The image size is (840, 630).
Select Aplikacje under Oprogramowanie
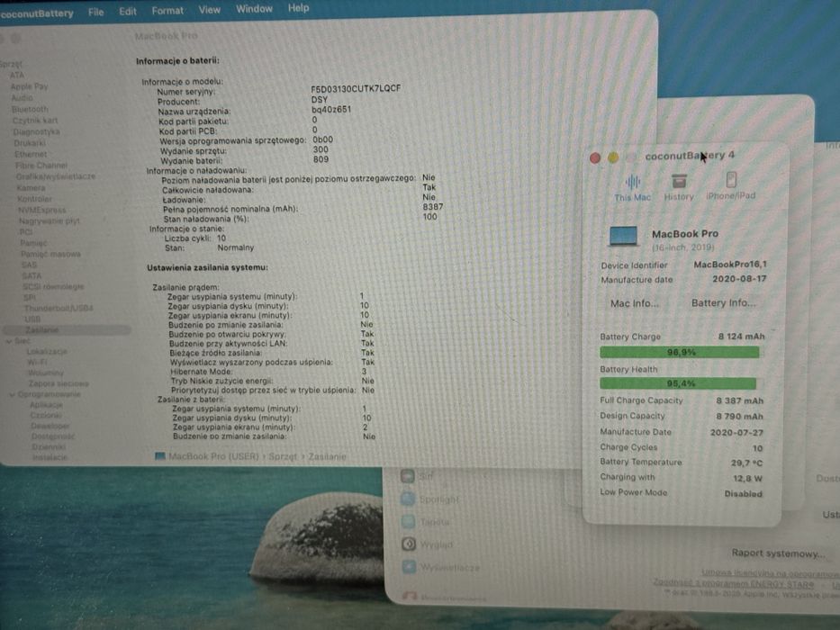coord(46,405)
